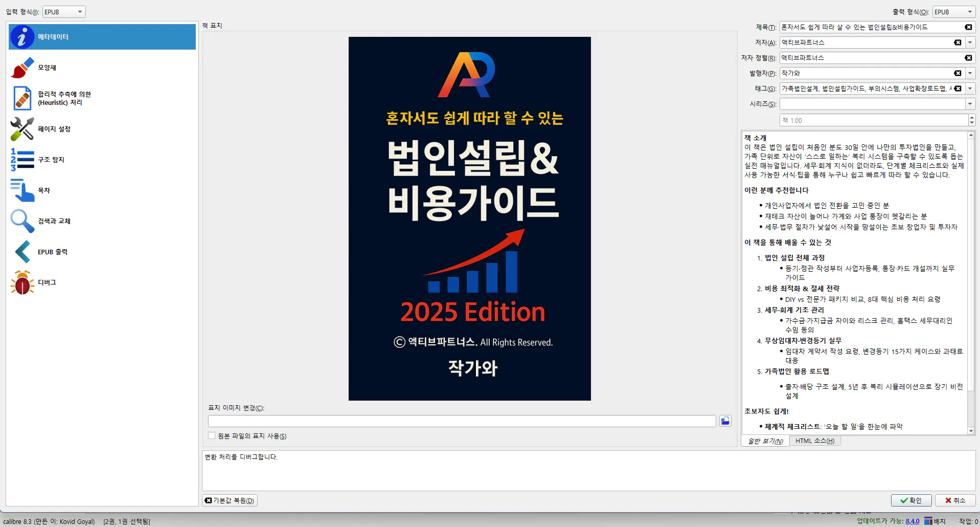This screenshot has height=527, width=980.
Task: Expand the 시리즈 series dropdown arrow
Action: pos(970,104)
